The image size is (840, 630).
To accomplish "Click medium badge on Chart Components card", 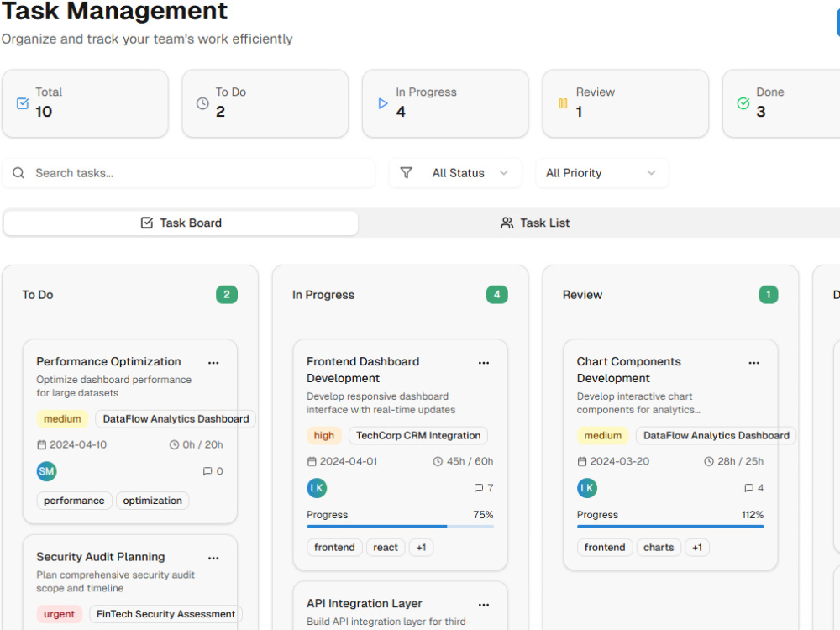I will pyautogui.click(x=602, y=435).
